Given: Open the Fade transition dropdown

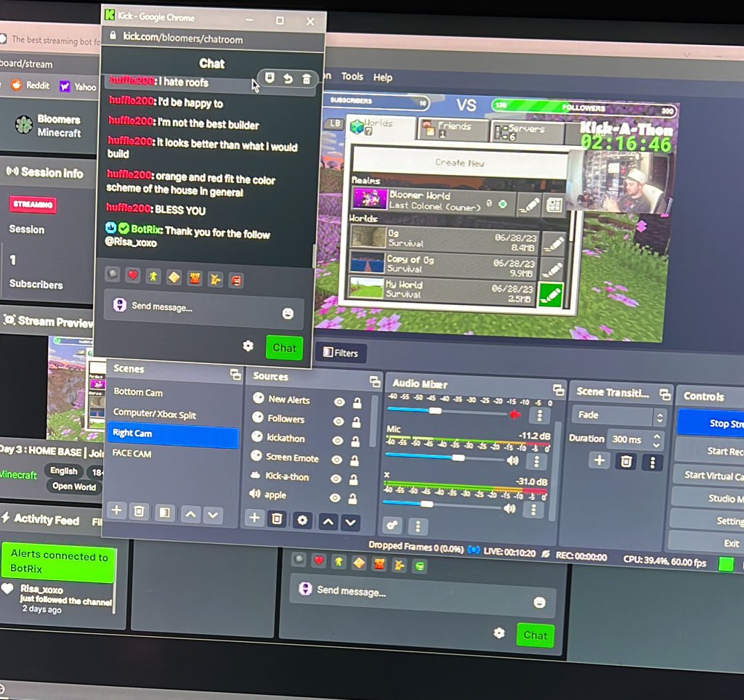Looking at the screenshot, I should (618, 416).
